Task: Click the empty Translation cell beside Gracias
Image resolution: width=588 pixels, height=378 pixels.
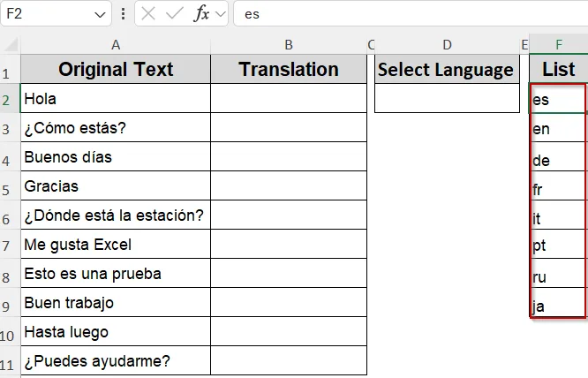Action: [289, 185]
